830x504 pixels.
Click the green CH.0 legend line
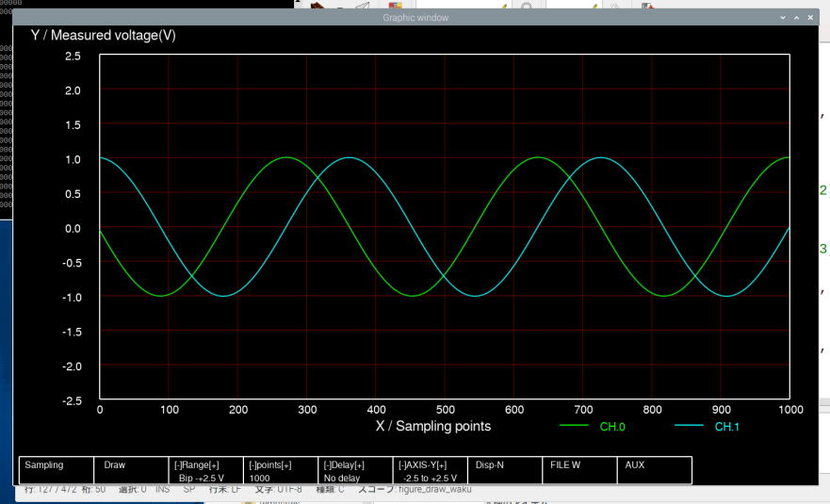click(574, 425)
